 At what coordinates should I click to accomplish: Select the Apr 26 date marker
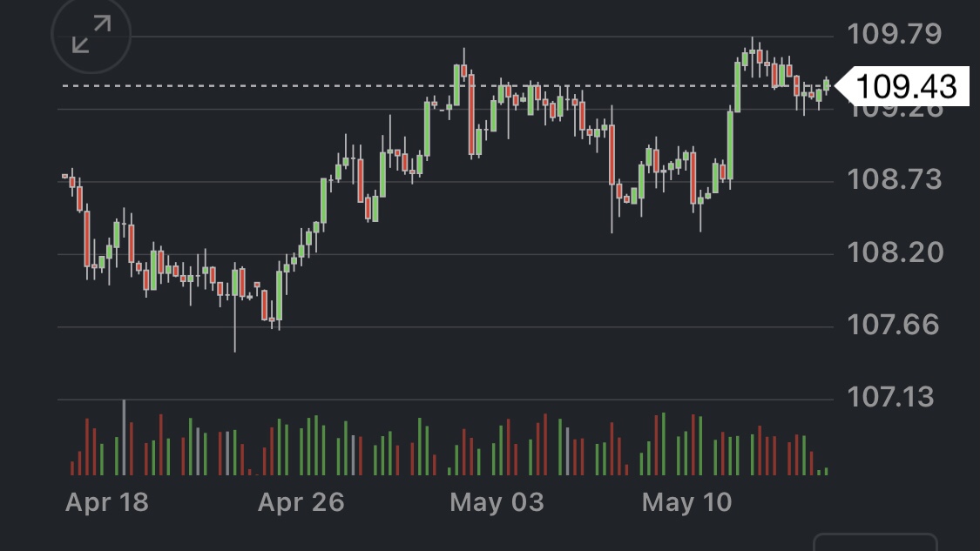tap(301, 502)
